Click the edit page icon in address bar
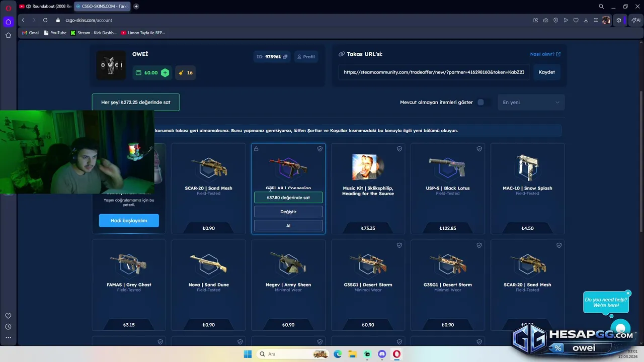 tap(535, 20)
